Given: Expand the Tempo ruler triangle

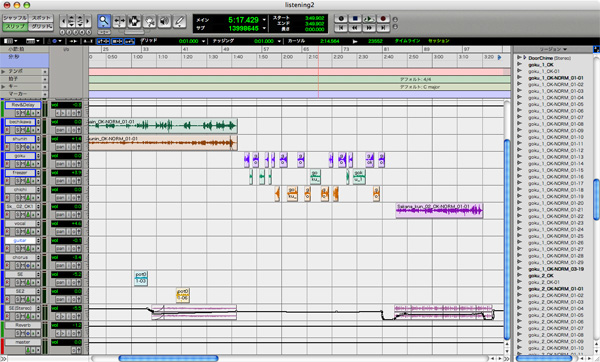Looking at the screenshot, I should point(3,72).
